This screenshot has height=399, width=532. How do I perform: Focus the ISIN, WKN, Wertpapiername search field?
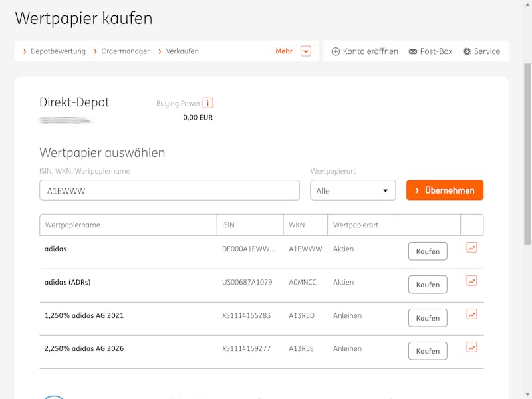point(170,190)
